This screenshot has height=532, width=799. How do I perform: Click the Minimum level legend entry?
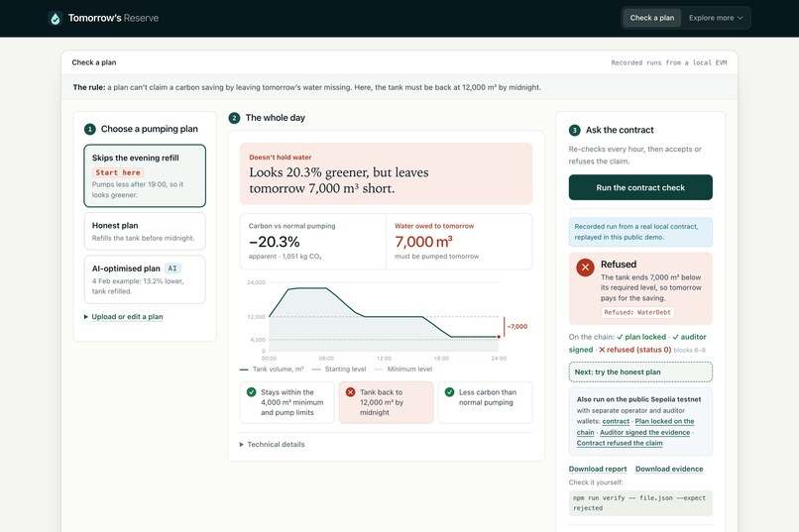403,370
